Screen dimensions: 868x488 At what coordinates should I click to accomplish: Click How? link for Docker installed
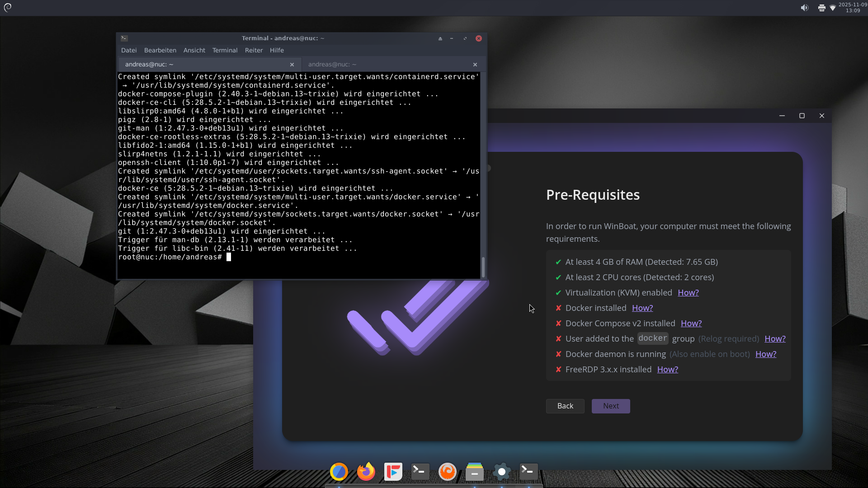(642, 308)
